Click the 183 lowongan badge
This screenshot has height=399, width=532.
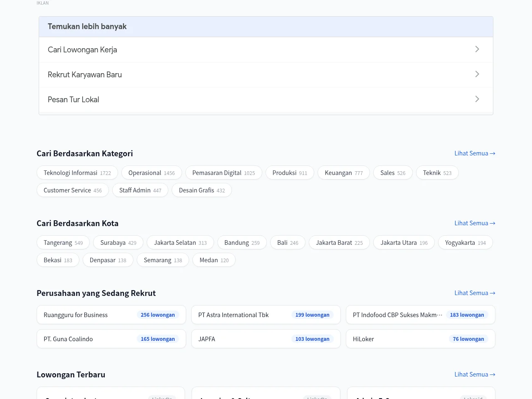[467, 315]
